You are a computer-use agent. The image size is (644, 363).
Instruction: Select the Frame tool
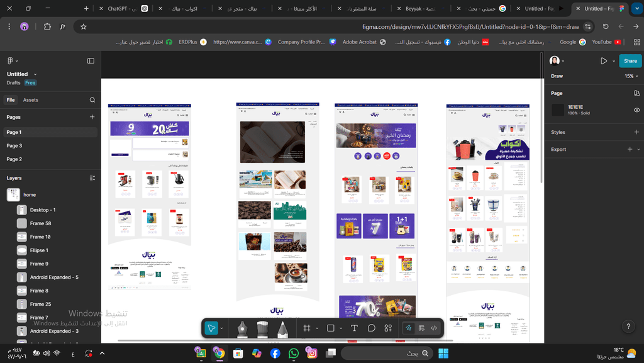click(307, 328)
